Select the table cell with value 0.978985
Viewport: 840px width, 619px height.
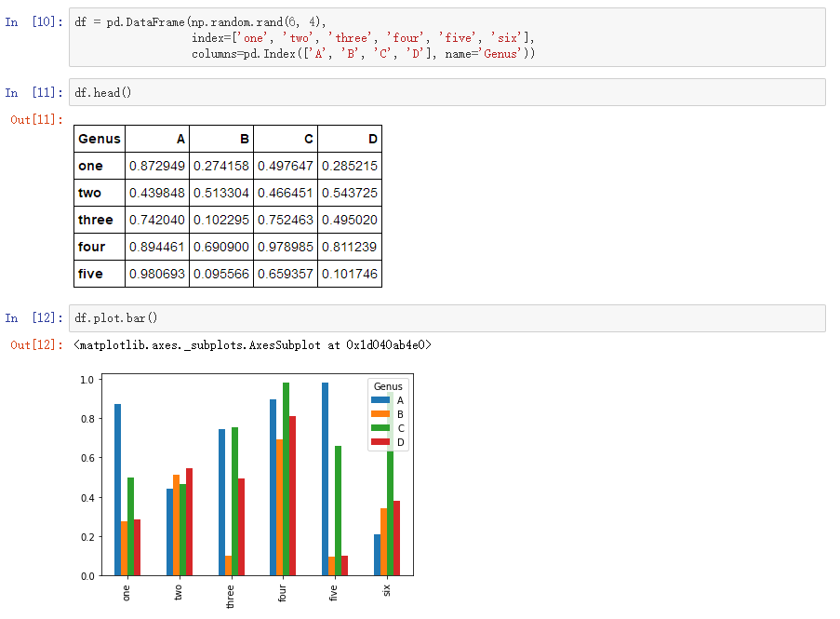click(x=286, y=247)
